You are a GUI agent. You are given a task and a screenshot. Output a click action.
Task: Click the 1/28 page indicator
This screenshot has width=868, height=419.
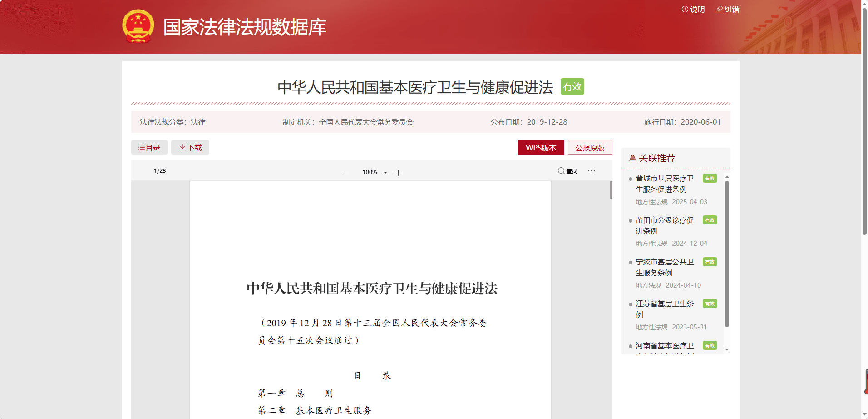tap(160, 171)
